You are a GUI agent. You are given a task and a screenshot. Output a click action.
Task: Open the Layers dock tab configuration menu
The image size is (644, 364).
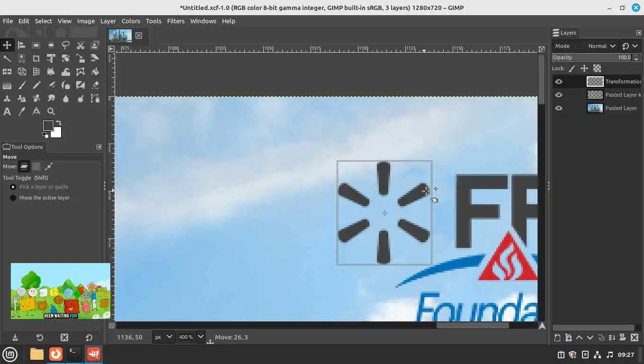(x=638, y=33)
